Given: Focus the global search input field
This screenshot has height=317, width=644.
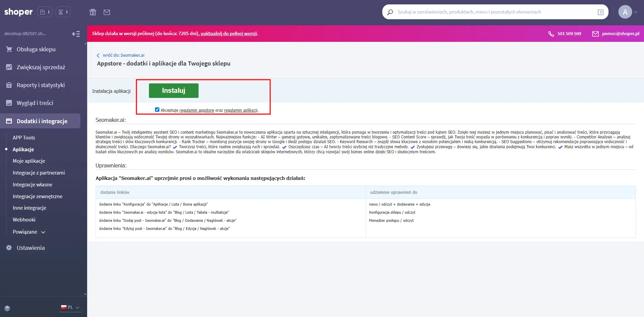Looking at the screenshot, I should point(495,12).
